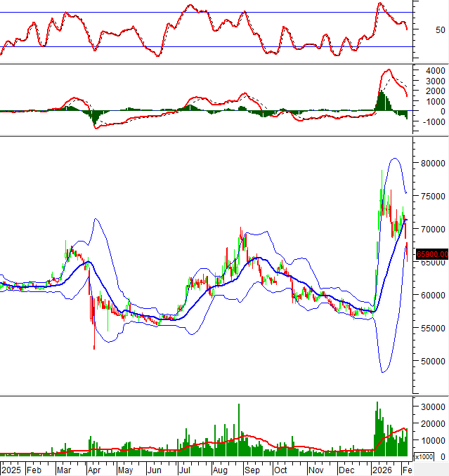Click the blue horizontal lower line in the oscillator panel
449x476 pixels.
211,46
